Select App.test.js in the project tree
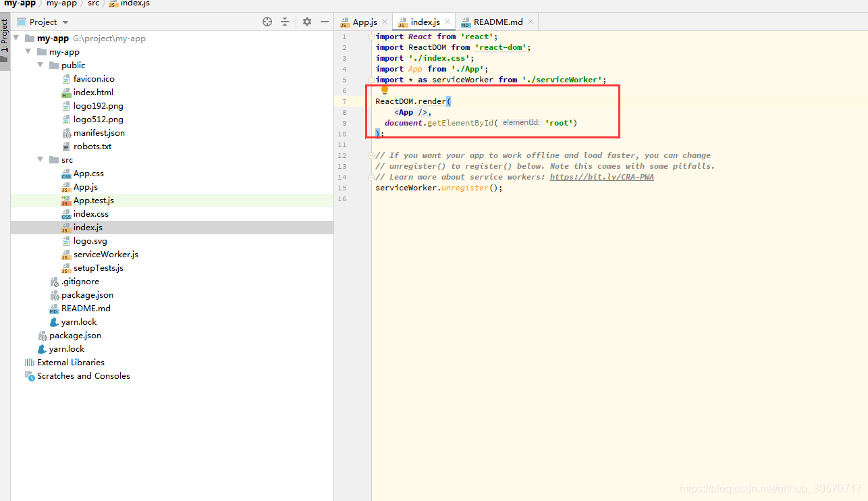This screenshot has width=868, height=501. point(91,201)
